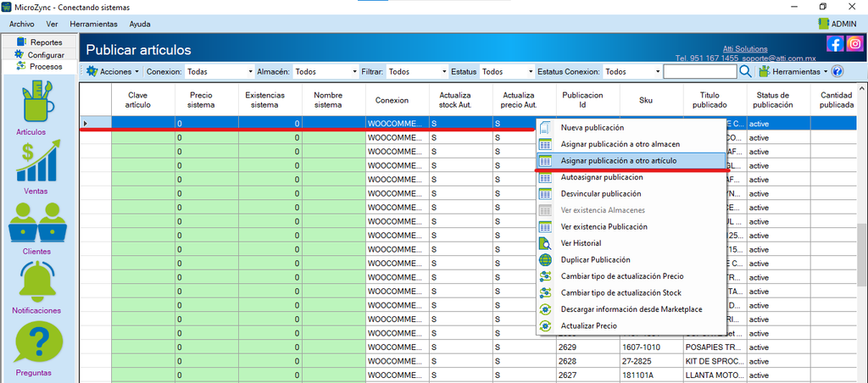Click the Acciones gear icon

pos(92,71)
